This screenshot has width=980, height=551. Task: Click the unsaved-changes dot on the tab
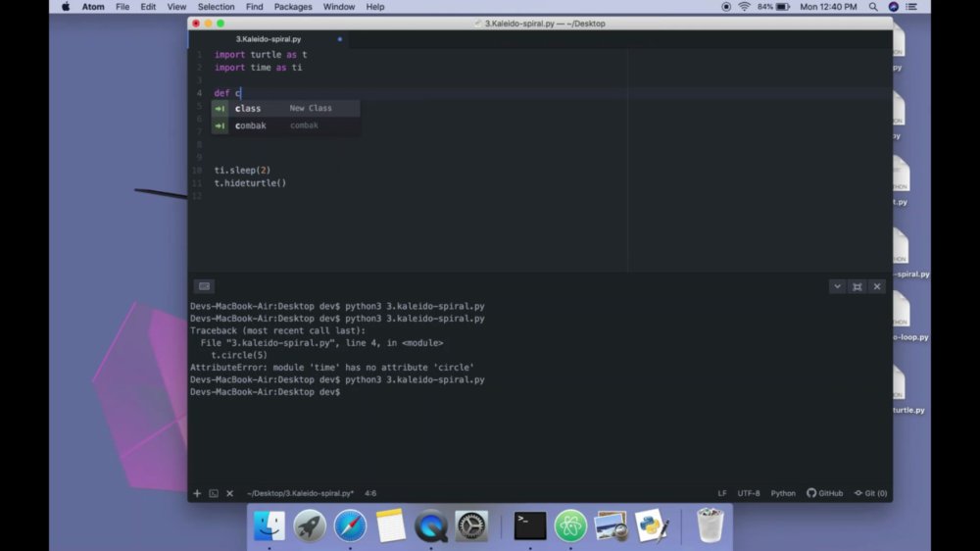click(x=339, y=39)
